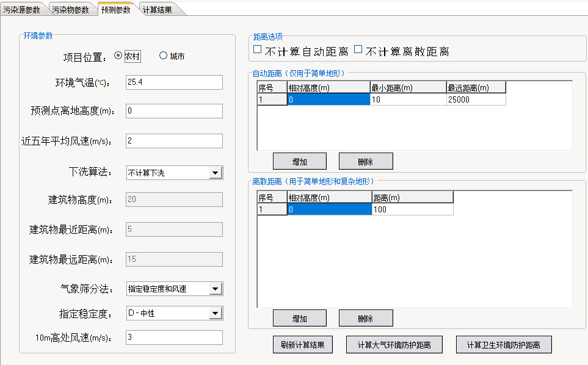Click the 环境气温 input field
Image resolution: width=588 pixels, height=365 pixels.
174,82
